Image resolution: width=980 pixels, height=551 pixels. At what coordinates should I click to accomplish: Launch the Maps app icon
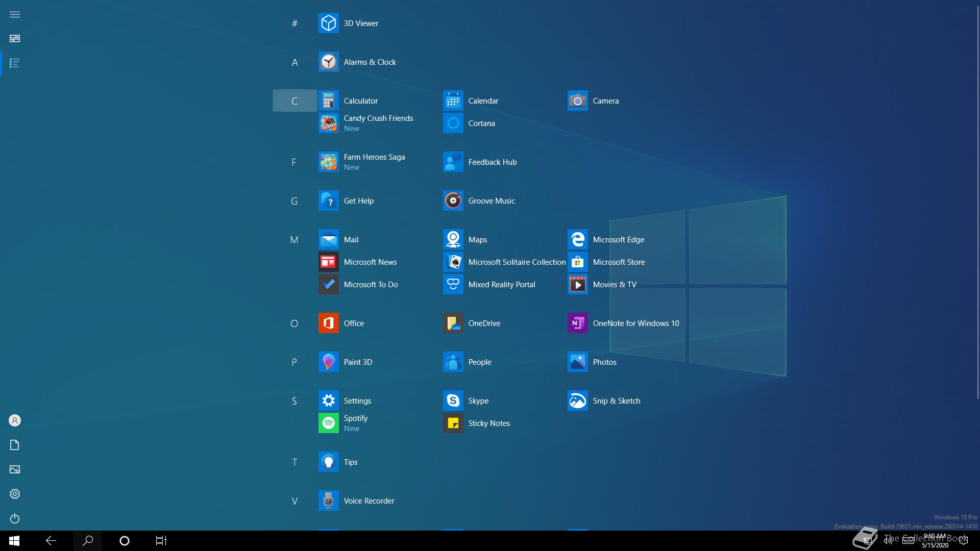453,239
